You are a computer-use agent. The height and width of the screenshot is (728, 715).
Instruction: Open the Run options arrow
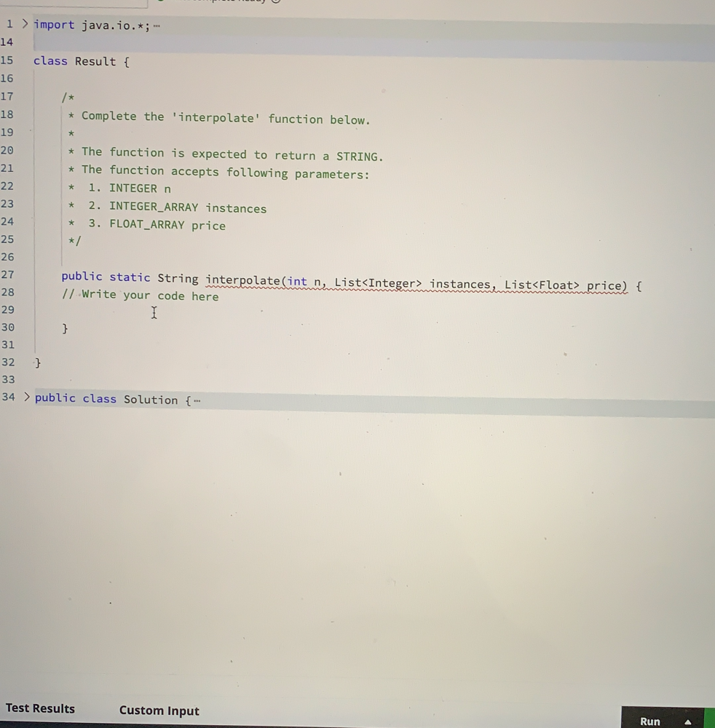pyautogui.click(x=687, y=721)
